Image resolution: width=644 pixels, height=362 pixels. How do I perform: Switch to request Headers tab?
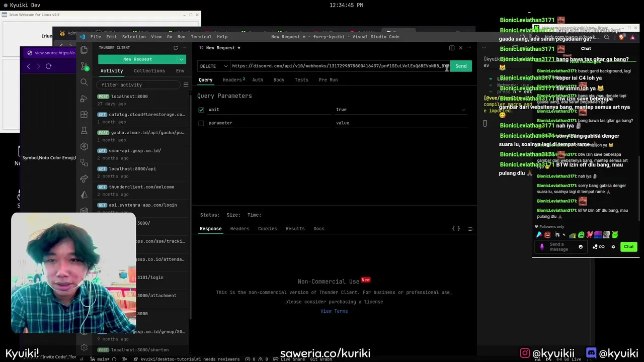pyautogui.click(x=234, y=80)
